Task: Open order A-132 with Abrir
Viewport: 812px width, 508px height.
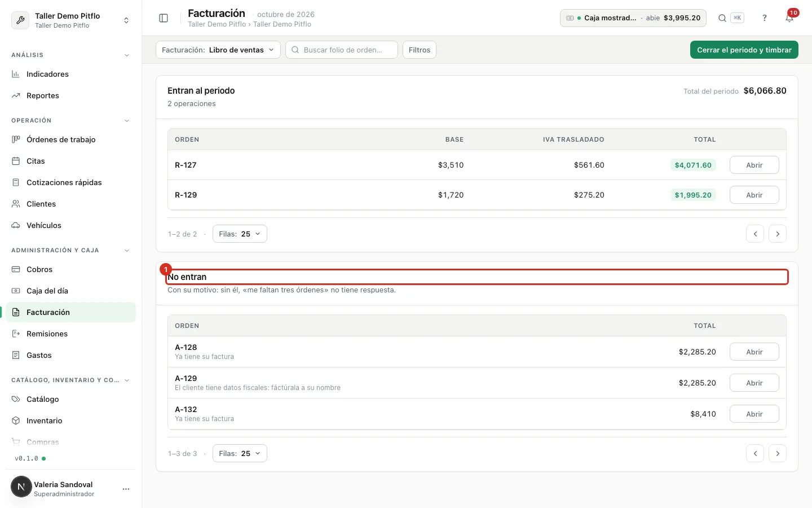Action: coord(754,414)
